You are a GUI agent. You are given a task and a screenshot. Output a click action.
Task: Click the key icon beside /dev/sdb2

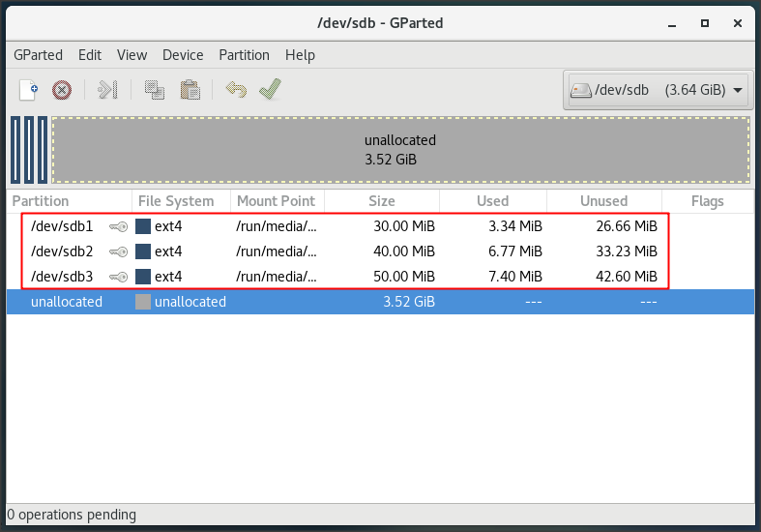pos(118,251)
